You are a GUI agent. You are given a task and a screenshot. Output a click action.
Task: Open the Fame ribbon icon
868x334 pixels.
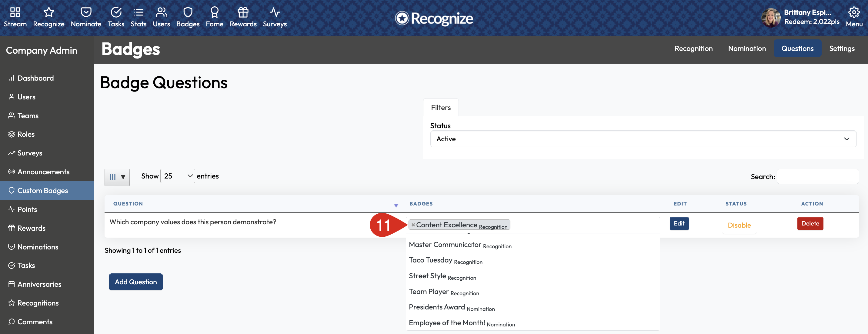tap(214, 12)
